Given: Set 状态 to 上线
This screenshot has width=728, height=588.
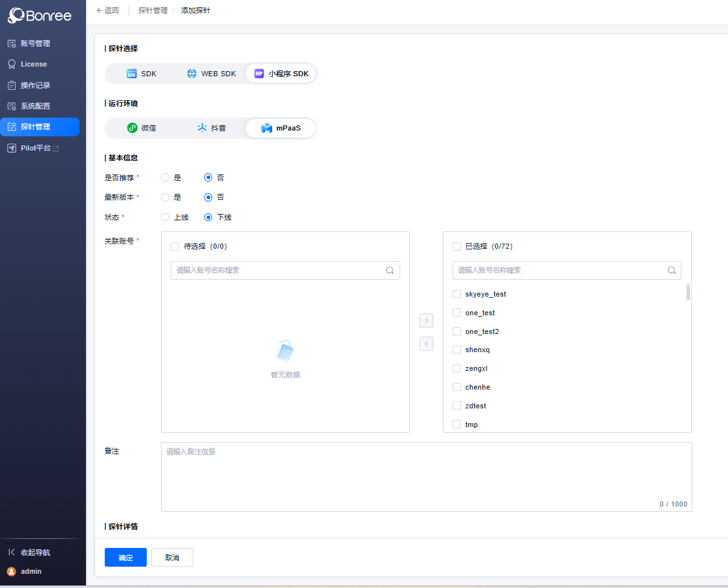Looking at the screenshot, I should coord(166,217).
